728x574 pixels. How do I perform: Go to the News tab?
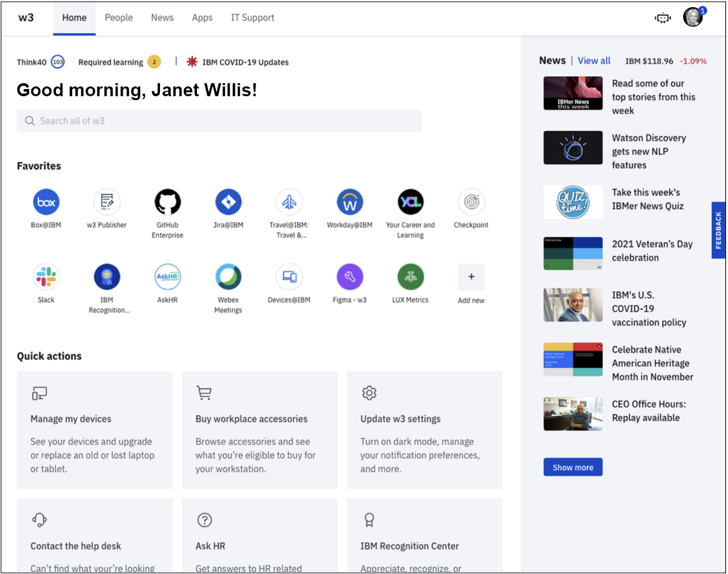click(x=162, y=18)
